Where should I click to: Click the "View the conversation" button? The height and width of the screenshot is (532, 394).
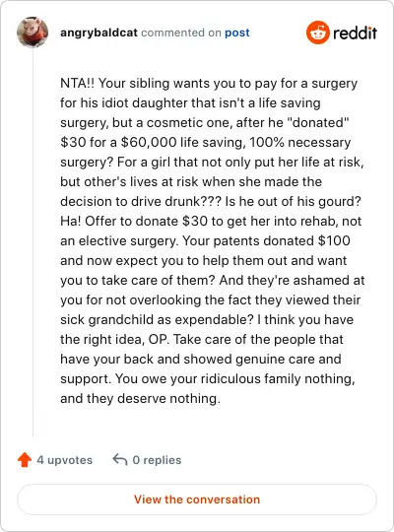pyautogui.click(x=197, y=499)
